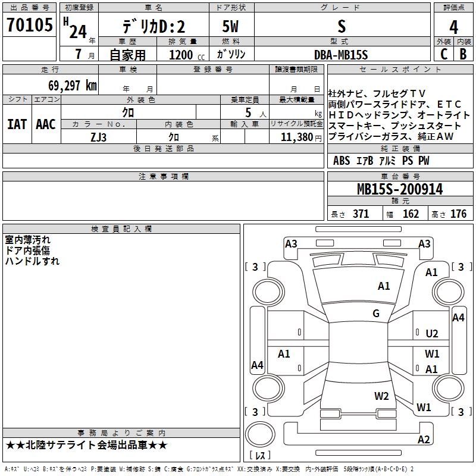Click the line プライバシーガラス、純正AW
This screenshot has height=476, width=476.
pos(391,136)
